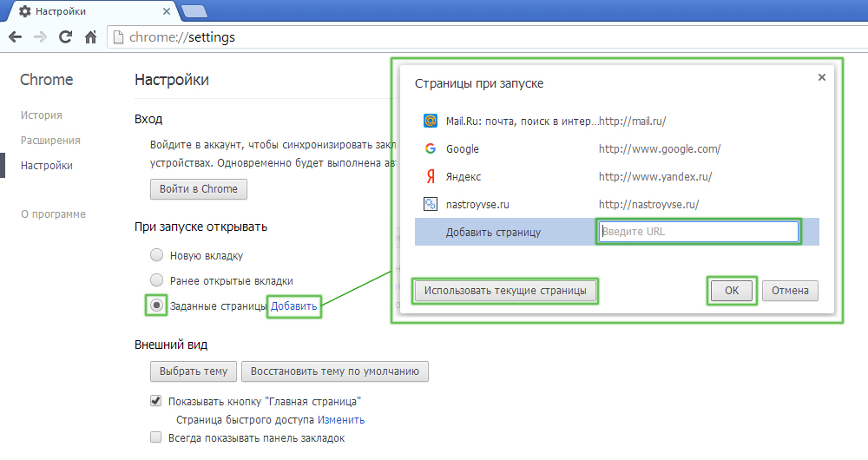Click the page icon in the address bar
868x460 pixels.
coord(118,37)
